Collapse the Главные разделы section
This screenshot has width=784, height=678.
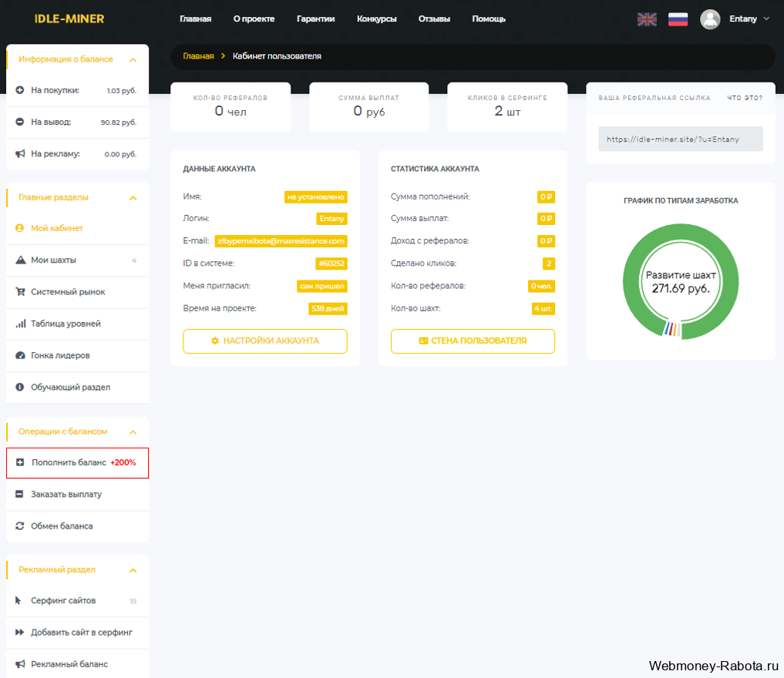click(133, 198)
